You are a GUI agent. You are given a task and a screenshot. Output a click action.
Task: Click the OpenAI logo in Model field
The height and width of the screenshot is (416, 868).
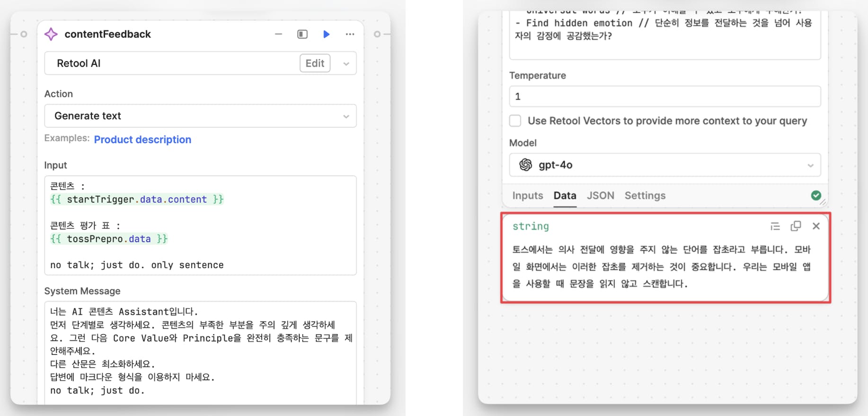525,165
